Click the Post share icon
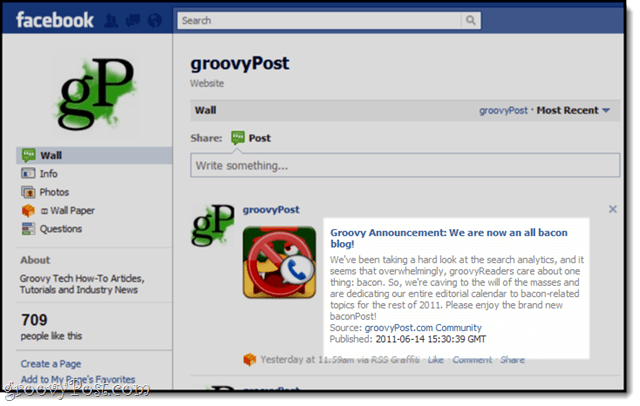 pos(238,138)
